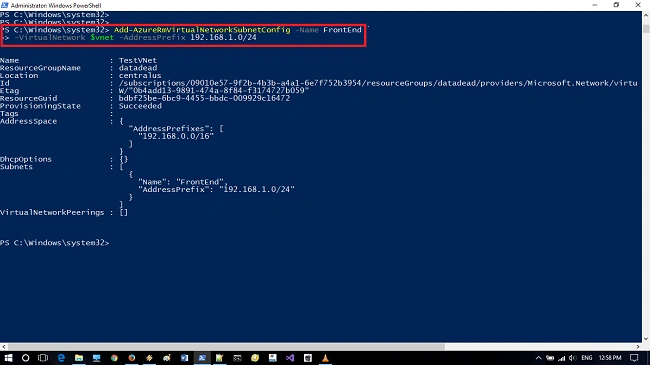The width and height of the screenshot is (650, 365).
Task: Open VLC media player from the taskbar
Action: click(325, 358)
